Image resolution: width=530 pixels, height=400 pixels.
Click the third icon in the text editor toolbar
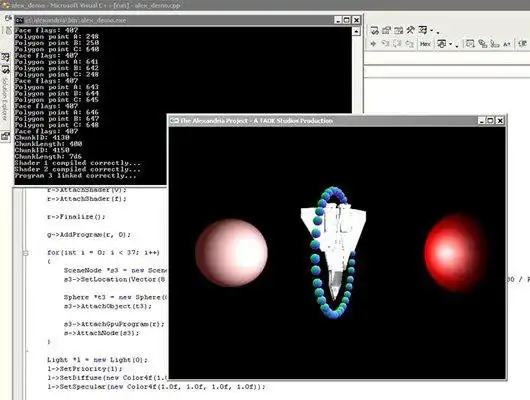(x=495, y=44)
